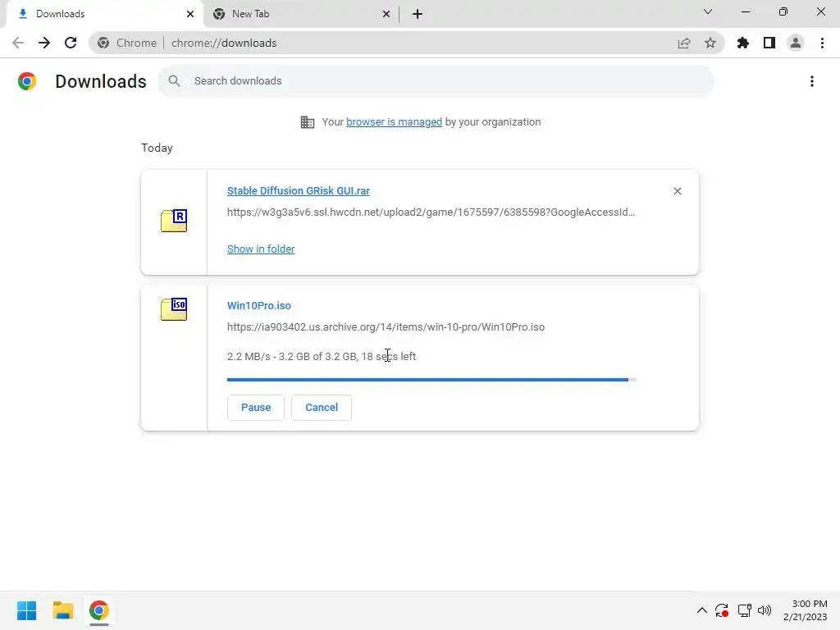The image size is (840, 630).
Task: Click the browser is managed link
Action: point(395,122)
